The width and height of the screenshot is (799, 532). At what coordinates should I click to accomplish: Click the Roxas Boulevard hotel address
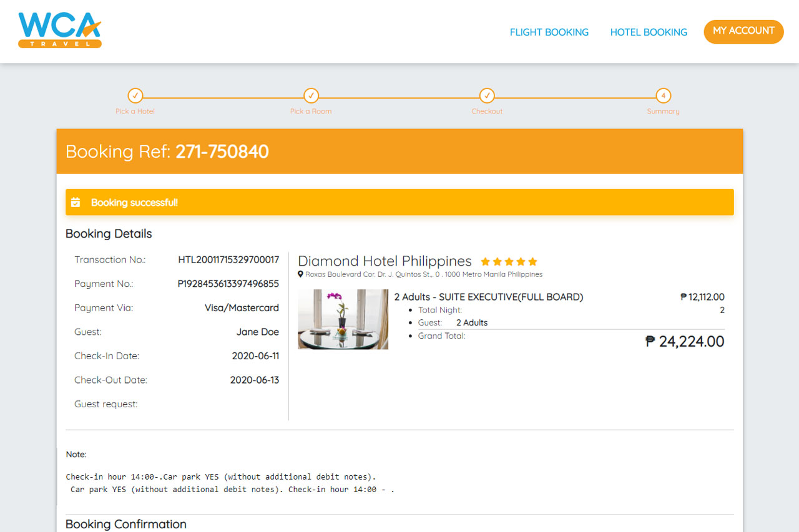[424, 274]
